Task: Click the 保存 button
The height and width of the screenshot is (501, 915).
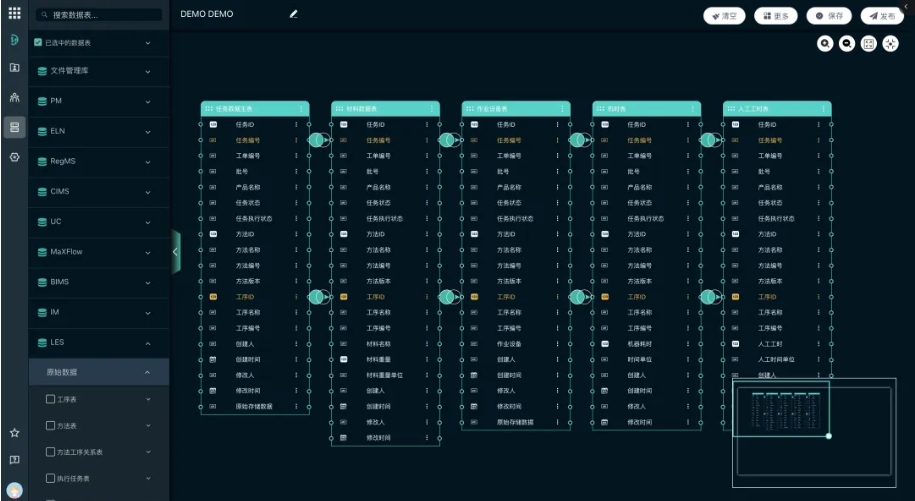Action: pos(829,16)
